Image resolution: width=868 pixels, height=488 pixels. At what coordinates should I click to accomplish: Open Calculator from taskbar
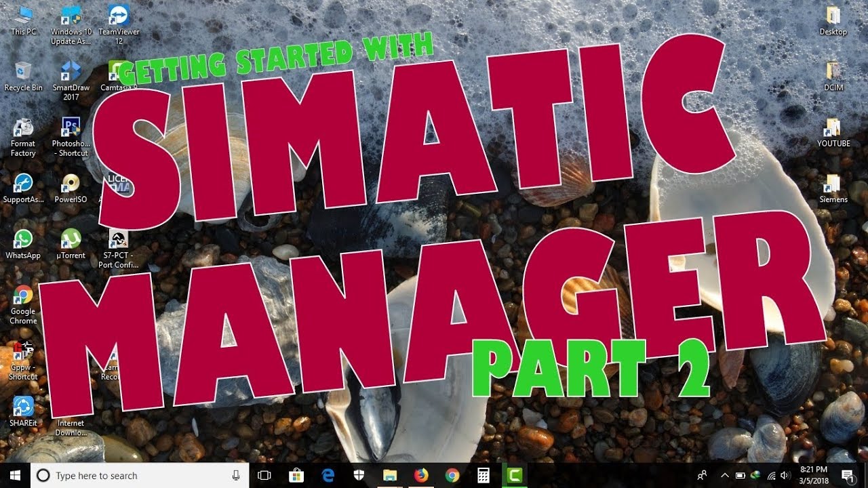(484, 476)
